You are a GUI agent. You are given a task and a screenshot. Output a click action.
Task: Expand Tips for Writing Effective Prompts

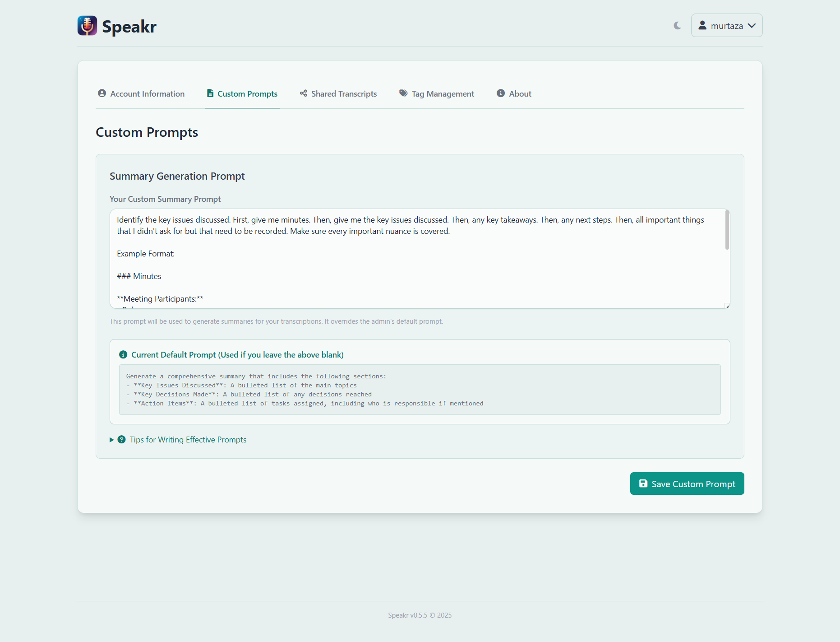(178, 440)
